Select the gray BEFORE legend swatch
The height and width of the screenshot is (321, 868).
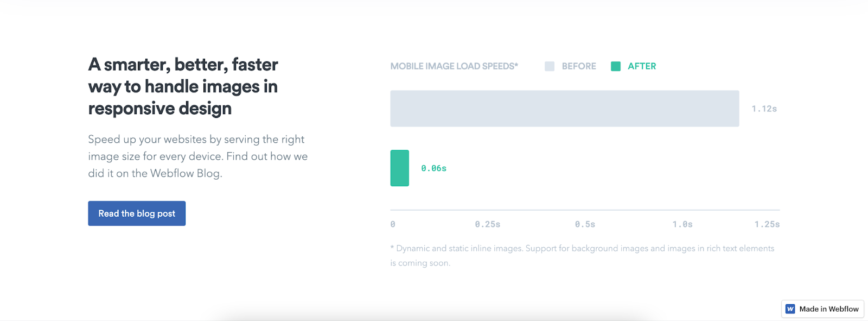coord(550,66)
